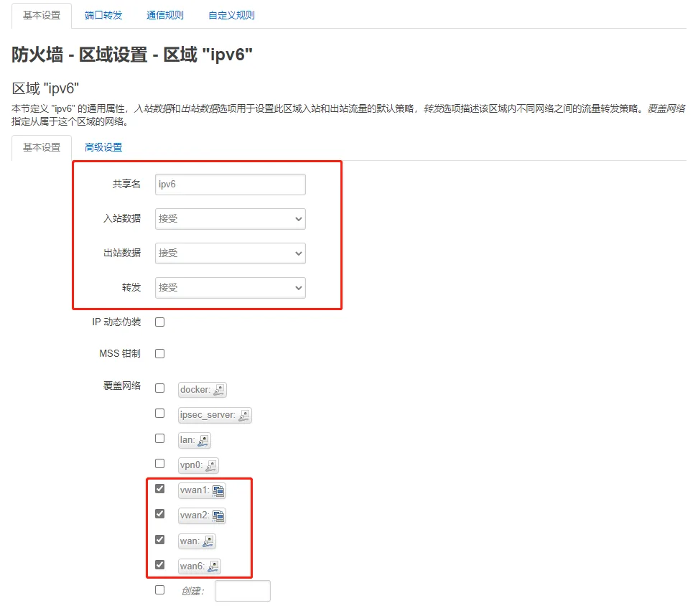Check the vpn0 network checkbox
698x616 pixels.
(x=160, y=463)
